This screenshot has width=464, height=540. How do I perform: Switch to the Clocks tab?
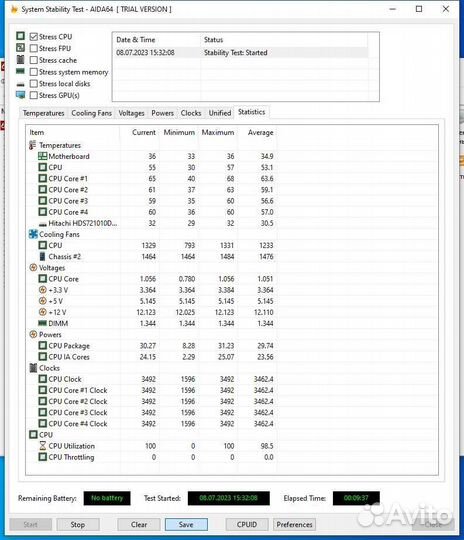[x=191, y=113]
